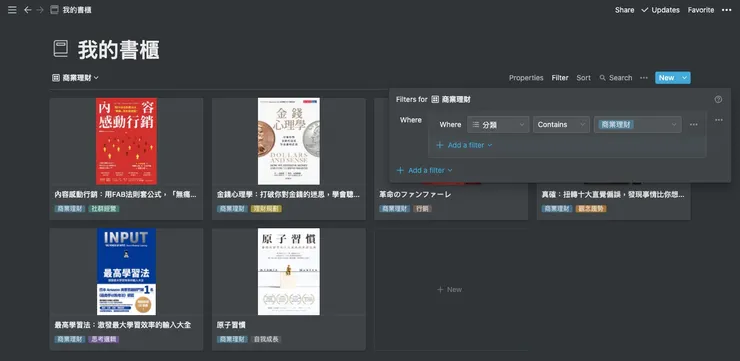This screenshot has width=740, height=361.
Task: Click the page icon in breadcrumb
Action: [x=54, y=10]
